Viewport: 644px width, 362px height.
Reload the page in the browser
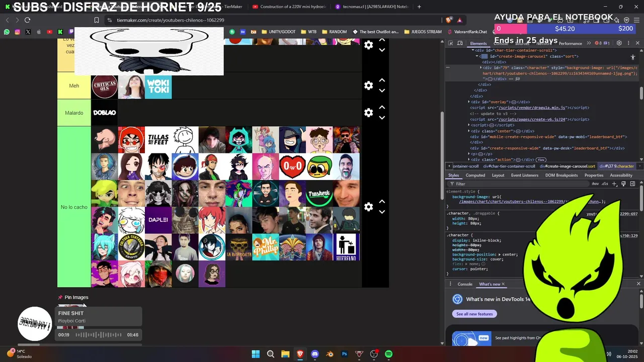point(27,20)
